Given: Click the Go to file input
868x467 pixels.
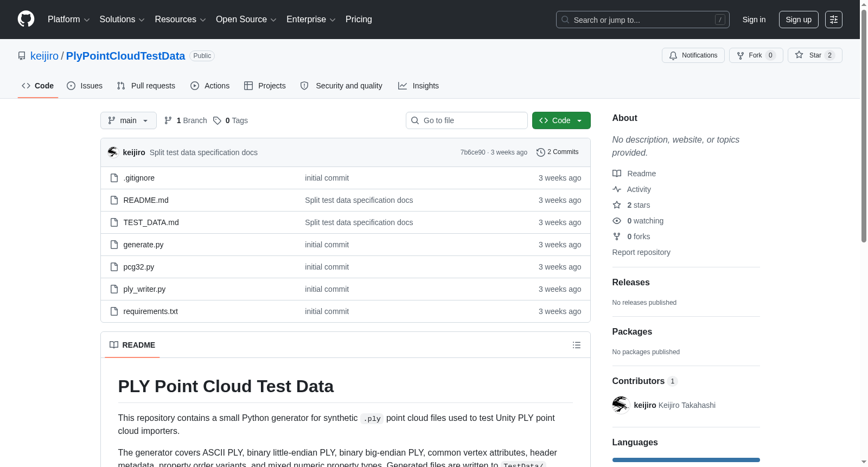Looking at the screenshot, I should (467, 120).
